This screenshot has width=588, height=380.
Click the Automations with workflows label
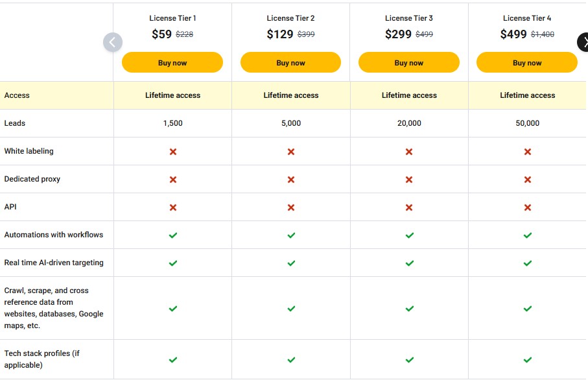54,235
